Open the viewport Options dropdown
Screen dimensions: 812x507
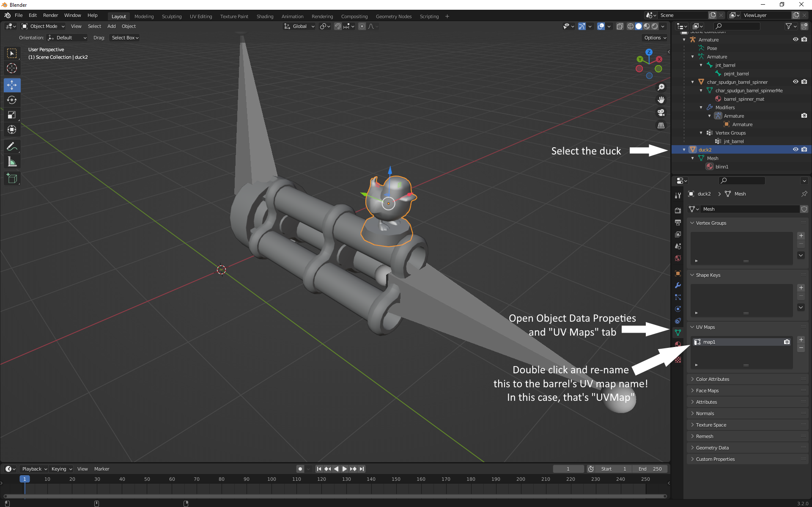click(x=655, y=38)
